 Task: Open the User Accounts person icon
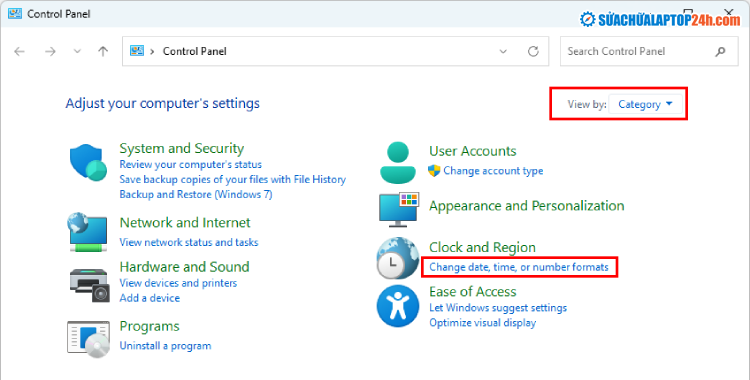(x=397, y=162)
